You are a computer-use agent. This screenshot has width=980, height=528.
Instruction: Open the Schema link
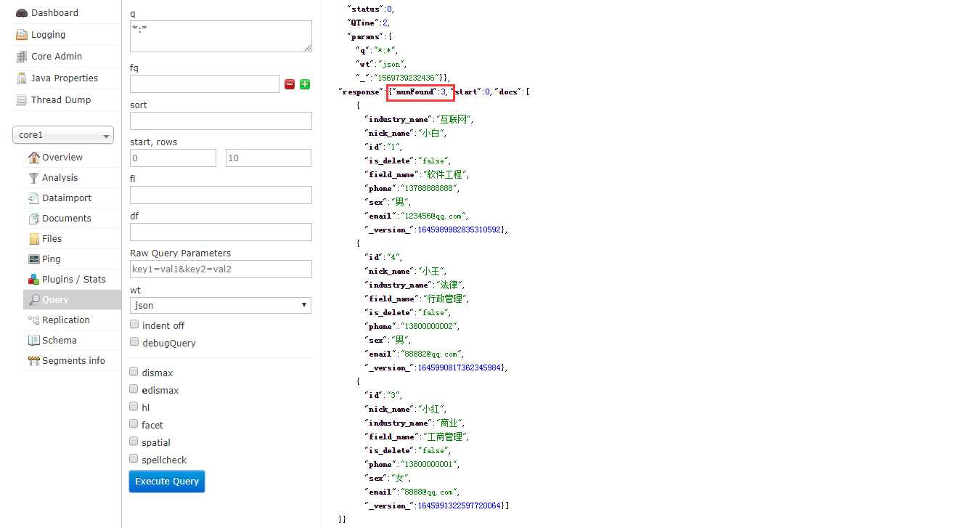pos(60,341)
